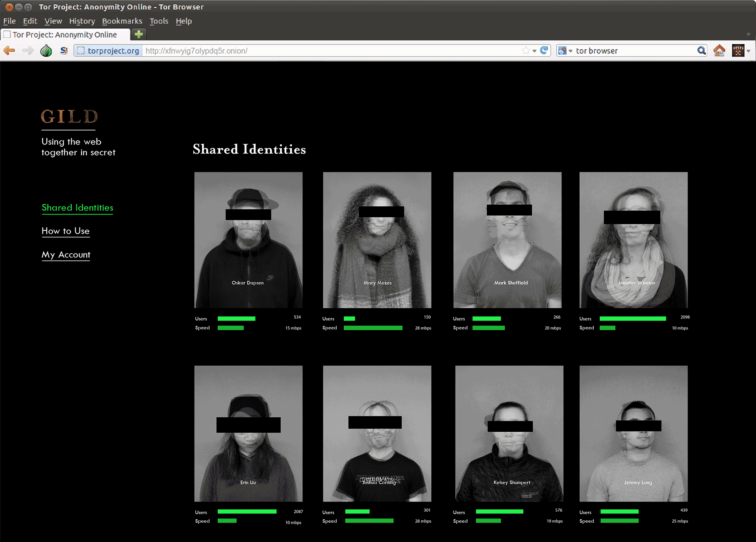Open the Tor onion button menu

pyautogui.click(x=46, y=50)
